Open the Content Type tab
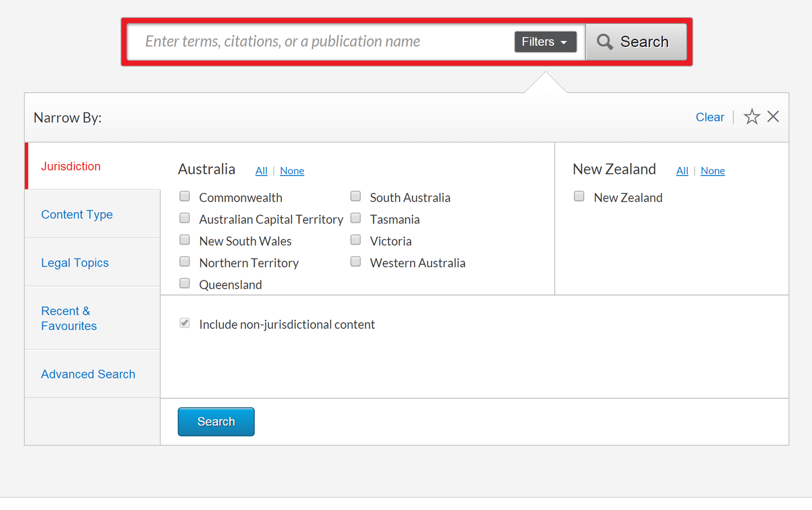812x510 pixels. click(x=77, y=214)
